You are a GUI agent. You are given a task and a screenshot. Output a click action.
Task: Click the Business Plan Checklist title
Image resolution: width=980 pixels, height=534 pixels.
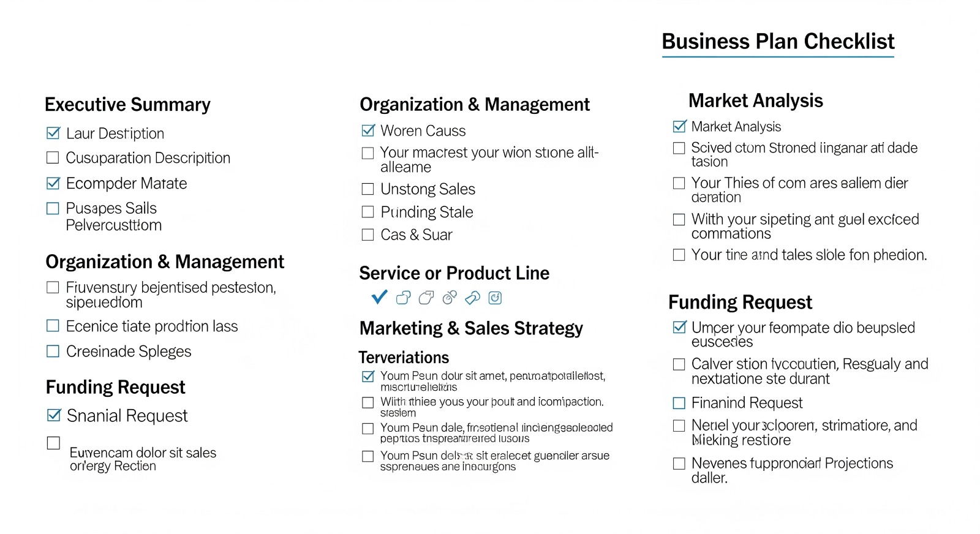778,42
